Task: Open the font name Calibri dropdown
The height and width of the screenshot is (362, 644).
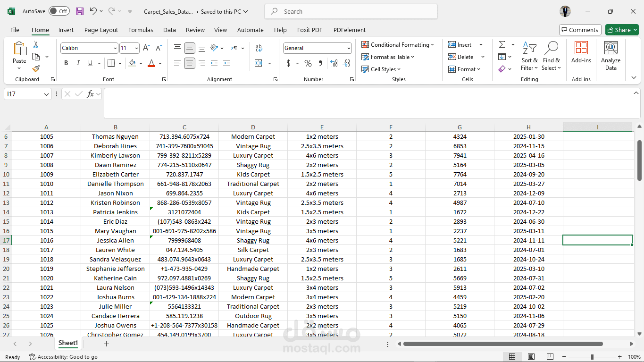Action: click(x=115, y=48)
